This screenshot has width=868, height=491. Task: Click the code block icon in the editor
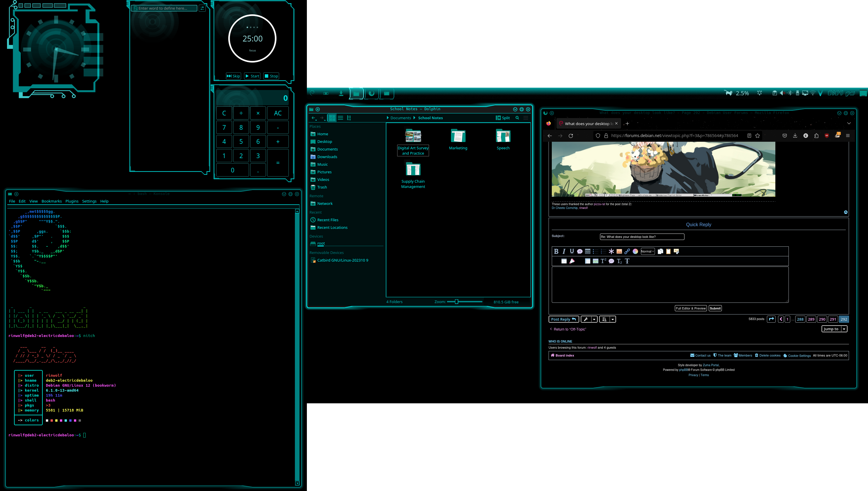(588, 252)
